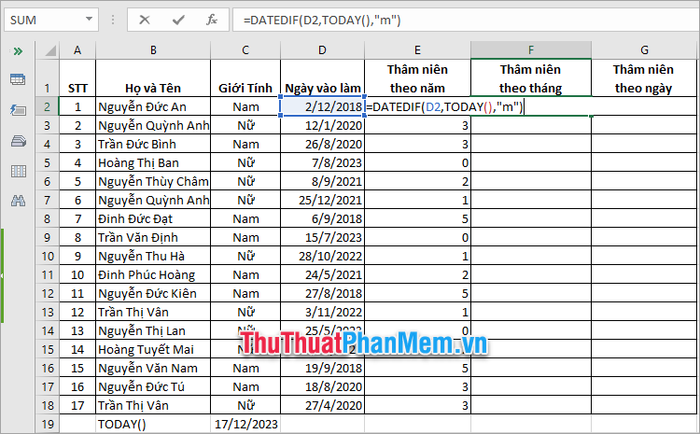Click inside the formula bar text
The width and height of the screenshot is (700, 434).
[322, 20]
